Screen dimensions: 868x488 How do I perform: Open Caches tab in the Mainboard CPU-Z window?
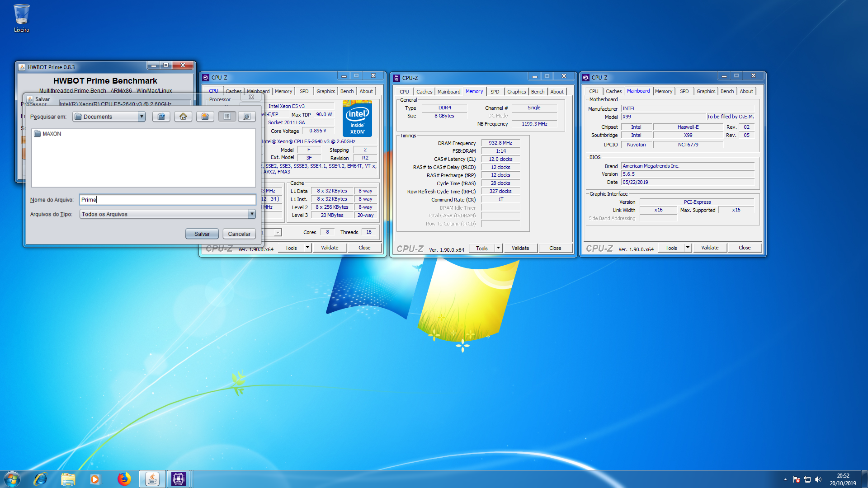pyautogui.click(x=613, y=91)
